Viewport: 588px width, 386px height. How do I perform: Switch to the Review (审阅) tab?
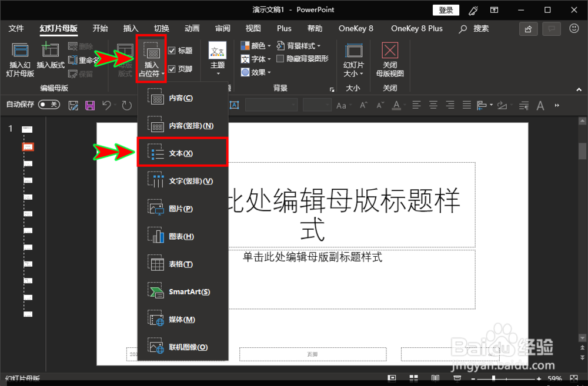click(x=223, y=28)
